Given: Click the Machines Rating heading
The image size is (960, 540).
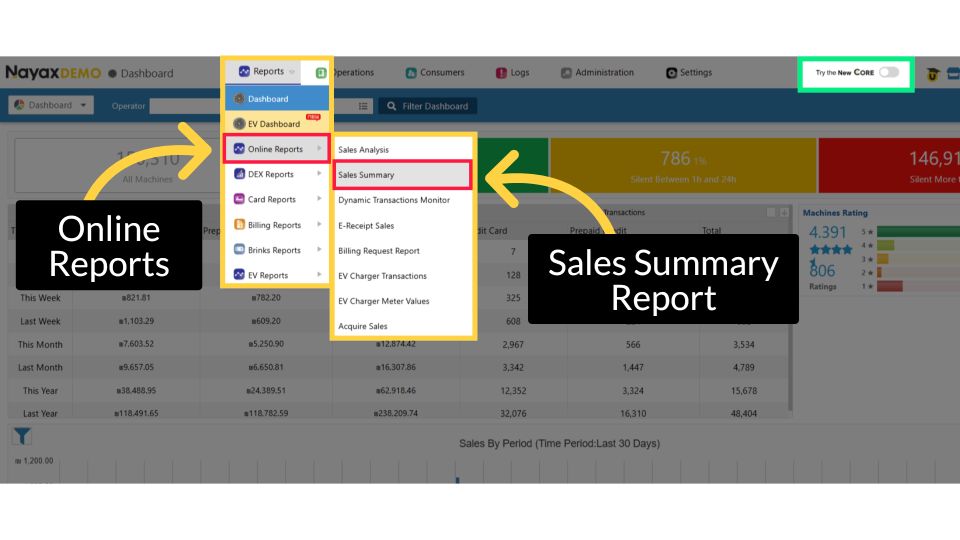Looking at the screenshot, I should pyautogui.click(x=835, y=213).
